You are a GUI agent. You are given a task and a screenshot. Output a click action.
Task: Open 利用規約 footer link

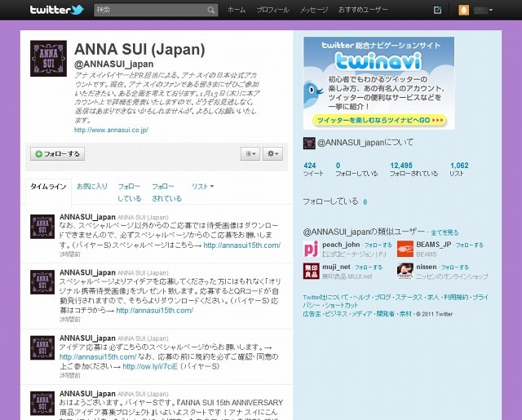[456, 297]
